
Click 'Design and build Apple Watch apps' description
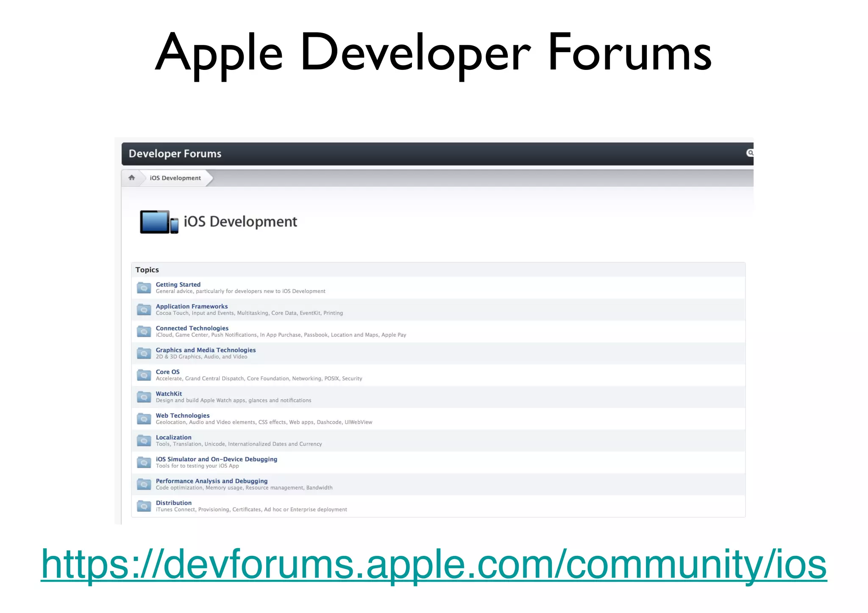pyautogui.click(x=233, y=400)
